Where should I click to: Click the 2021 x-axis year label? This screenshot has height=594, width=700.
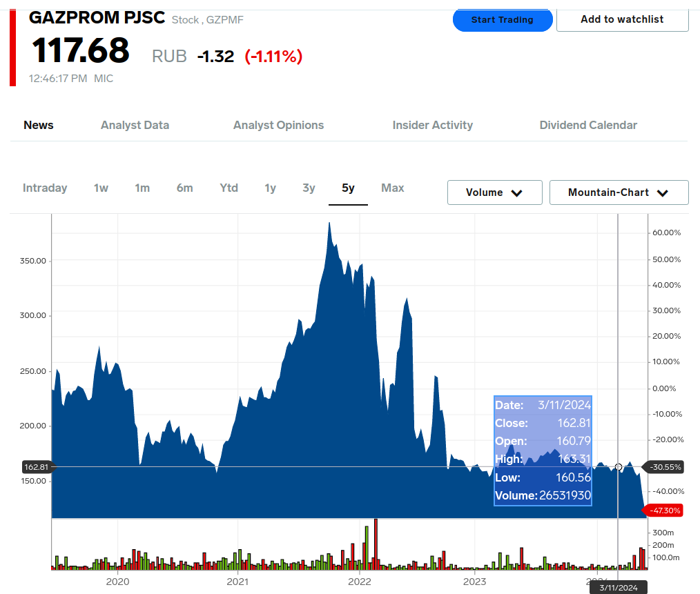pos(237,582)
